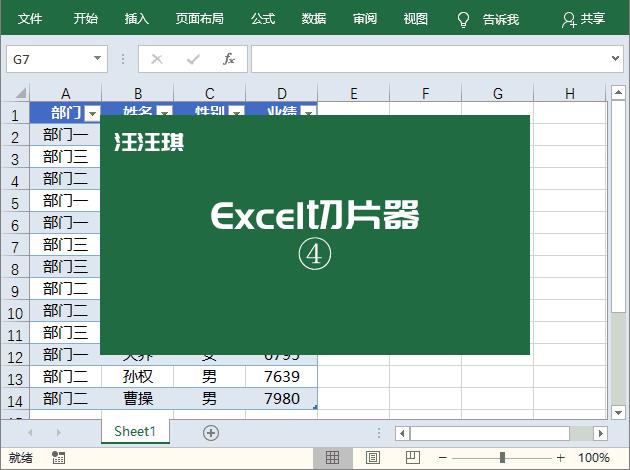Image resolution: width=630 pixels, height=470 pixels.
Task: Click cell with 曹操
Action: coord(137,398)
